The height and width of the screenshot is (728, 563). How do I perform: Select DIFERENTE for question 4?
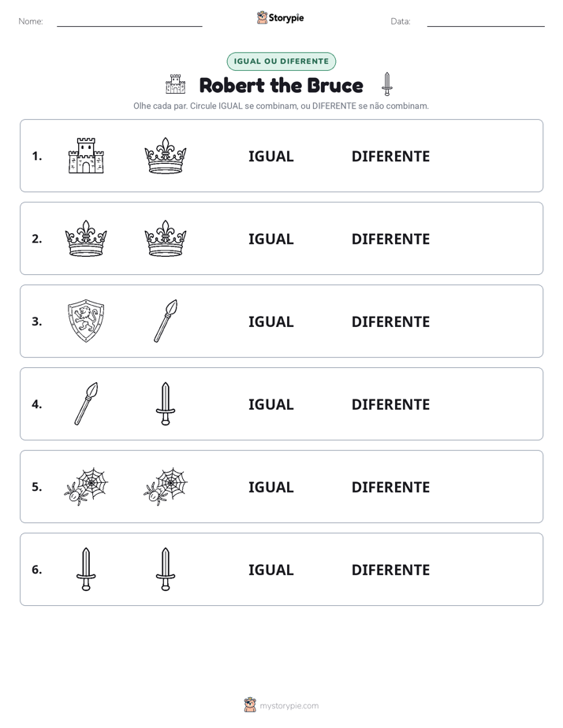(390, 404)
